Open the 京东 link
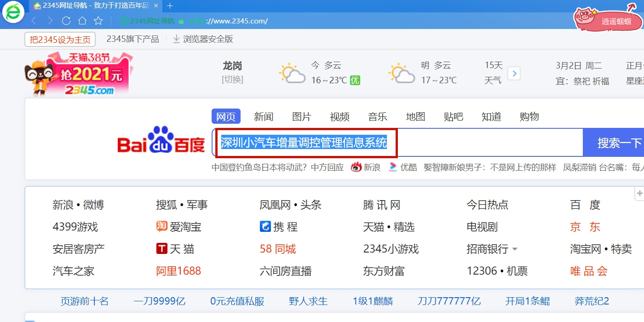This screenshot has height=322, width=644. point(586,227)
